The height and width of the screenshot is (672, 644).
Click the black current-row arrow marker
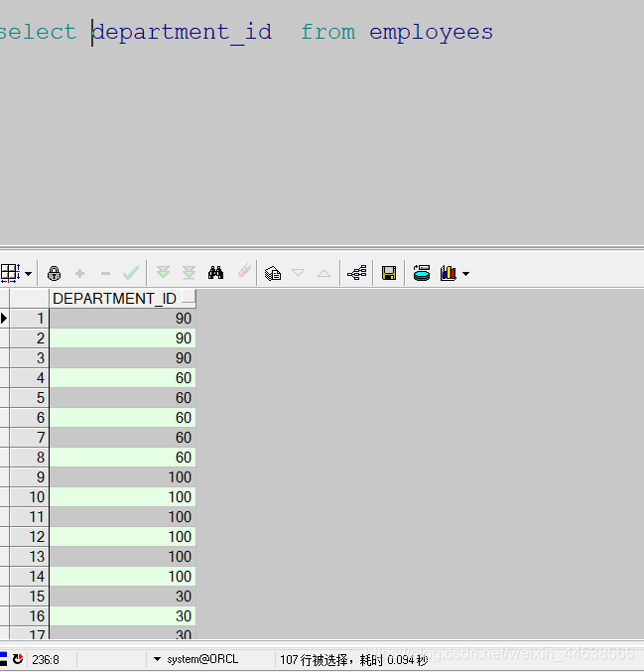[4, 318]
